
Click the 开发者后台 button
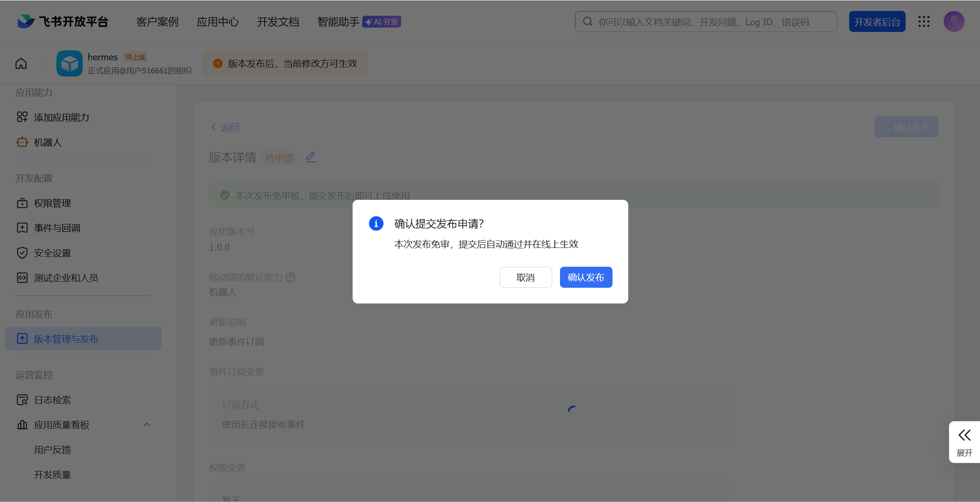pyautogui.click(x=877, y=22)
